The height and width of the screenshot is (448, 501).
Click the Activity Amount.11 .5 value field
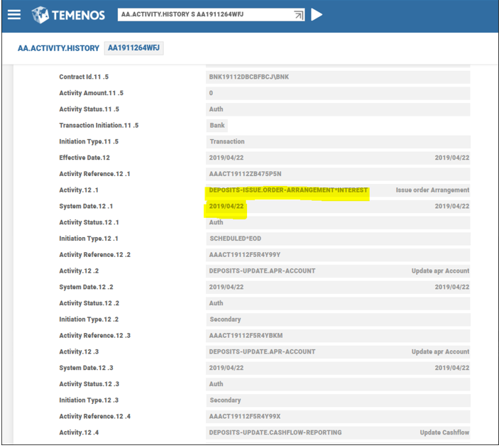point(337,93)
